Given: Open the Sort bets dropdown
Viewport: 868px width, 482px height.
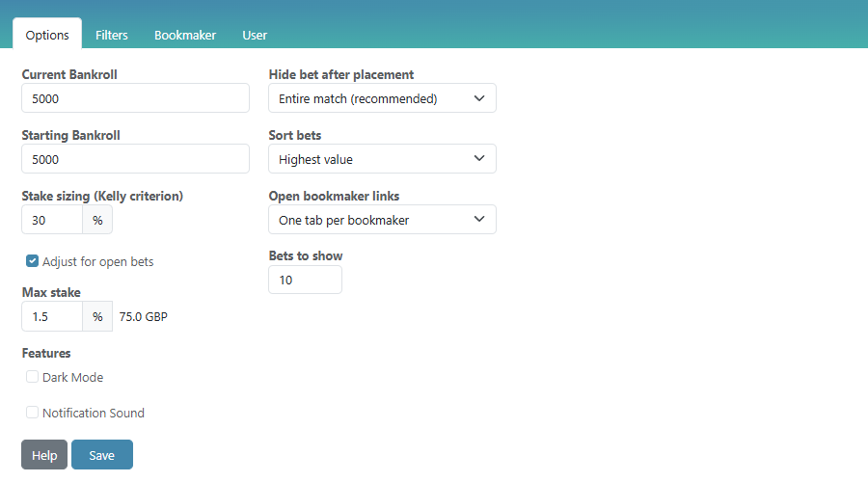Looking at the screenshot, I should (x=383, y=159).
